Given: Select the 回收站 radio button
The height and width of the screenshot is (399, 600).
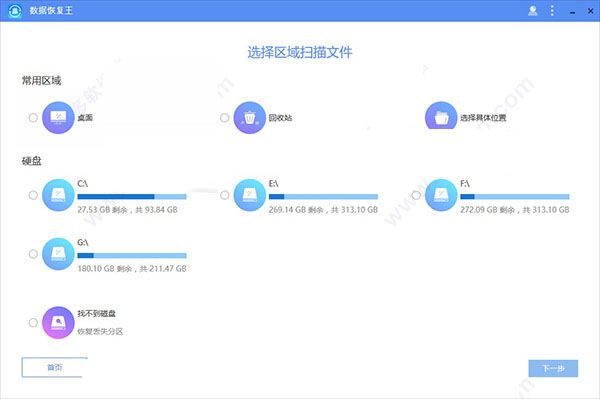Looking at the screenshot, I should point(225,117).
